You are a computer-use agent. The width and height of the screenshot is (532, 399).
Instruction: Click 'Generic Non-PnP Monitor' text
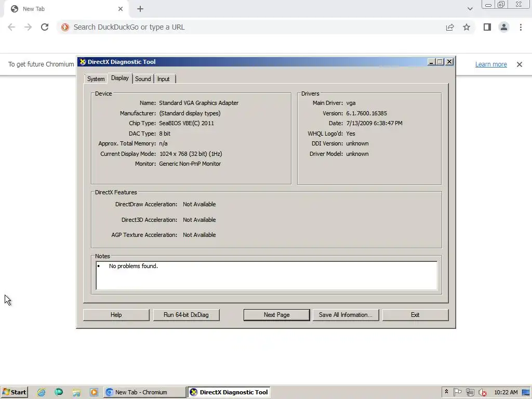190,164
